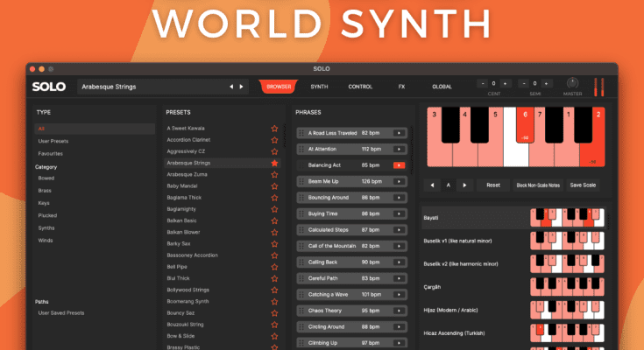
Task: Stop the Balancing Act phrase playback
Action: pos(400,164)
